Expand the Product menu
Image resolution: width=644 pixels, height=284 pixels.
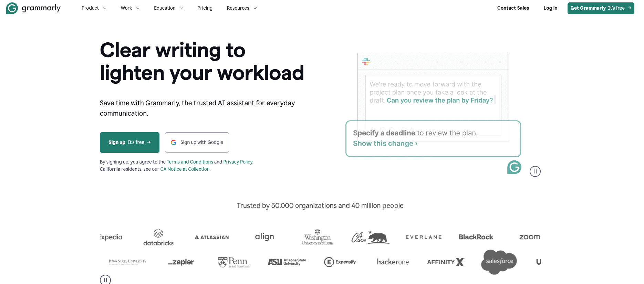[94, 8]
